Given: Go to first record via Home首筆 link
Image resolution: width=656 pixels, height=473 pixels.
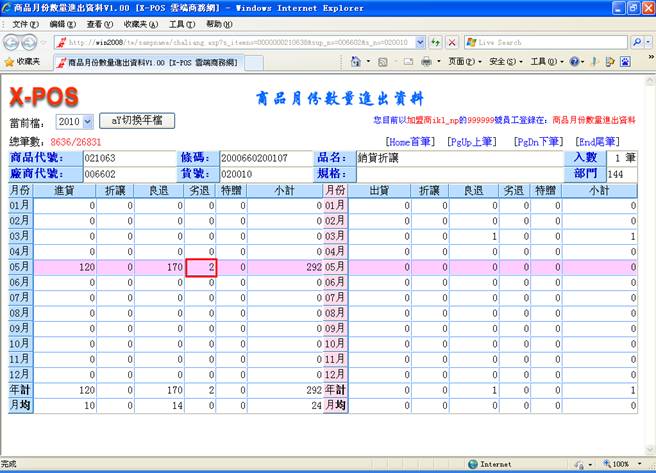Looking at the screenshot, I should coord(412,142).
